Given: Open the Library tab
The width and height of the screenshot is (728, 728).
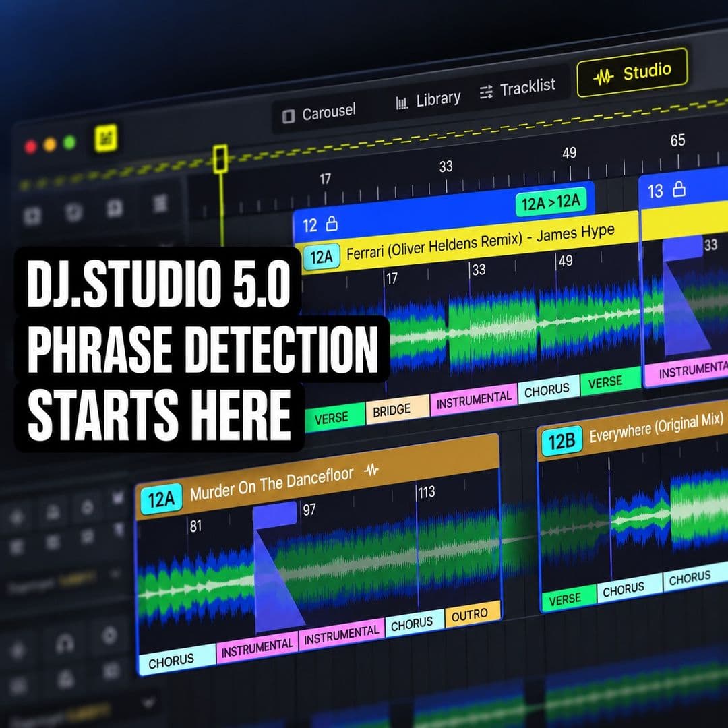Looking at the screenshot, I should pyautogui.click(x=427, y=100).
